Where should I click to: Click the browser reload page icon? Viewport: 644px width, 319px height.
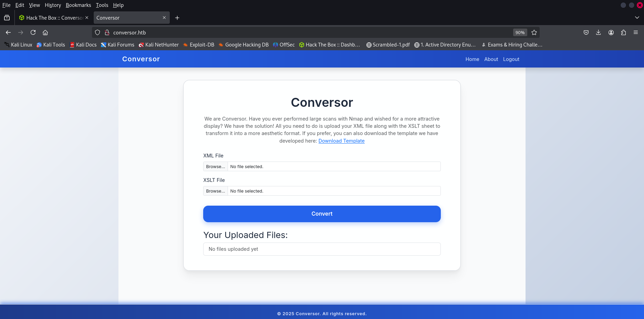(x=33, y=32)
